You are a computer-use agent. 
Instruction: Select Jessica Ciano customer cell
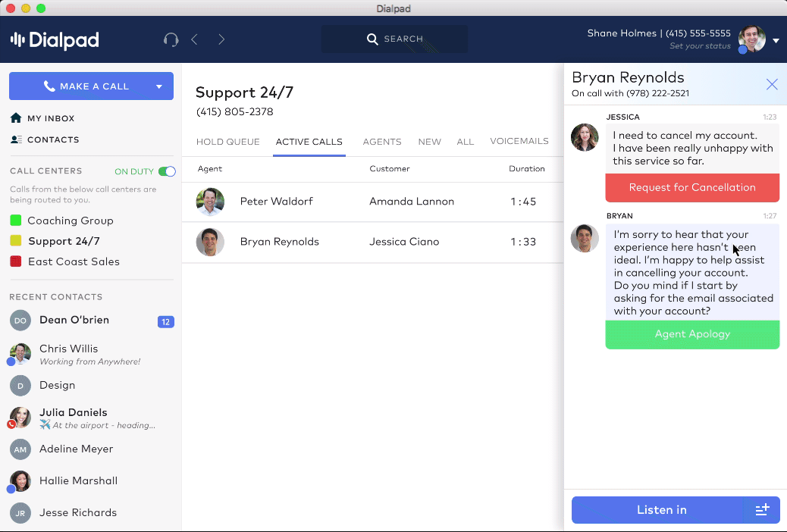pyautogui.click(x=404, y=242)
